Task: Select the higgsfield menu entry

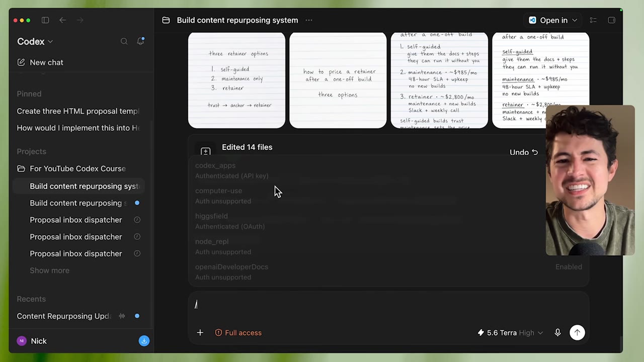Action: [x=388, y=221]
